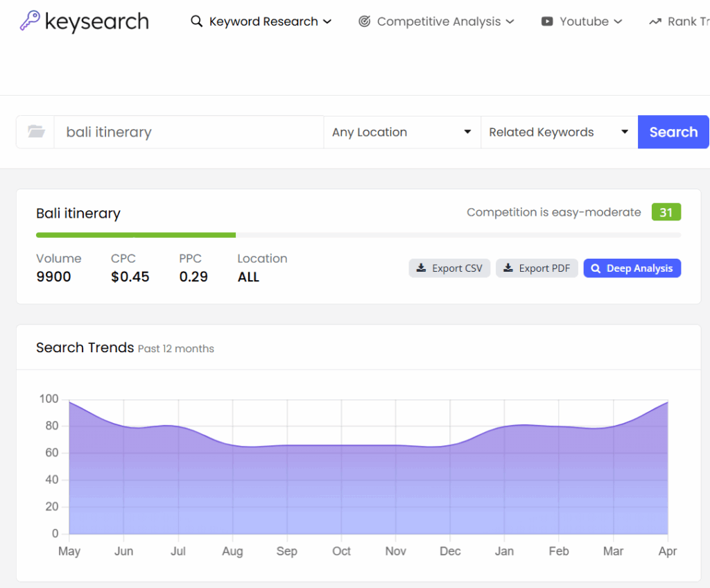Expand the Competitive Analysis chevron arrow
This screenshot has height=588, width=710.
tap(510, 21)
